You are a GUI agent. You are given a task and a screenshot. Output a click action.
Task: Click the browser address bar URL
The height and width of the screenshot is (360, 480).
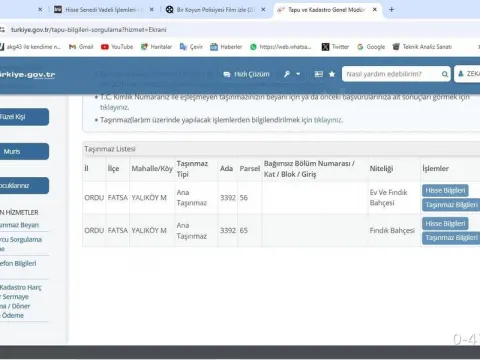pyautogui.click(x=89, y=30)
